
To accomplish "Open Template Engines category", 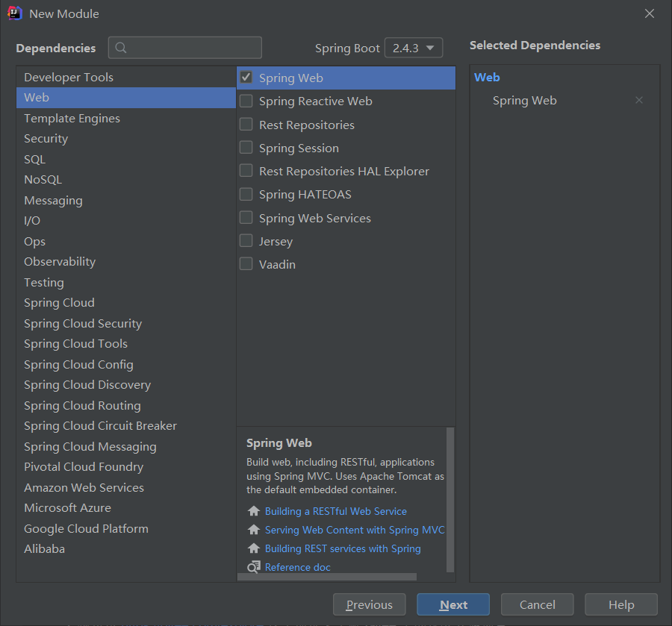I will [x=126, y=118].
